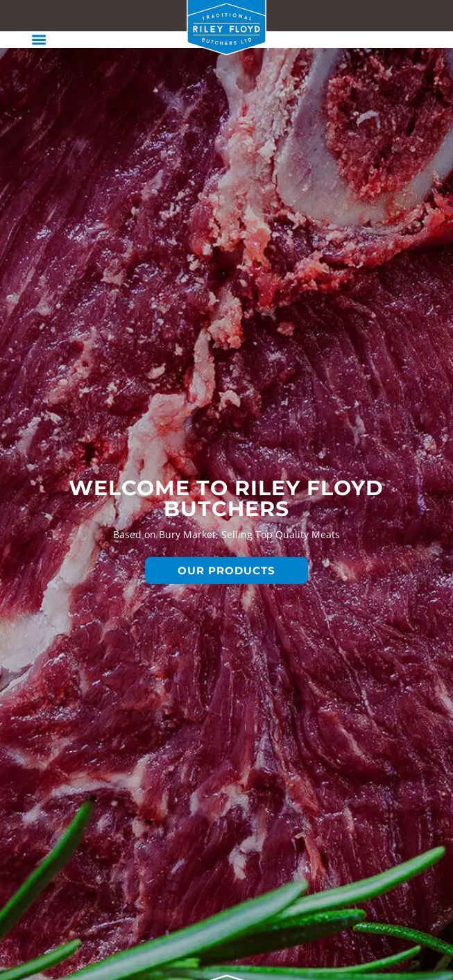Viewport: 453px width, 980px height.
Task: Click the word 'BUTCHERS' in the headline
Action: (x=226, y=509)
